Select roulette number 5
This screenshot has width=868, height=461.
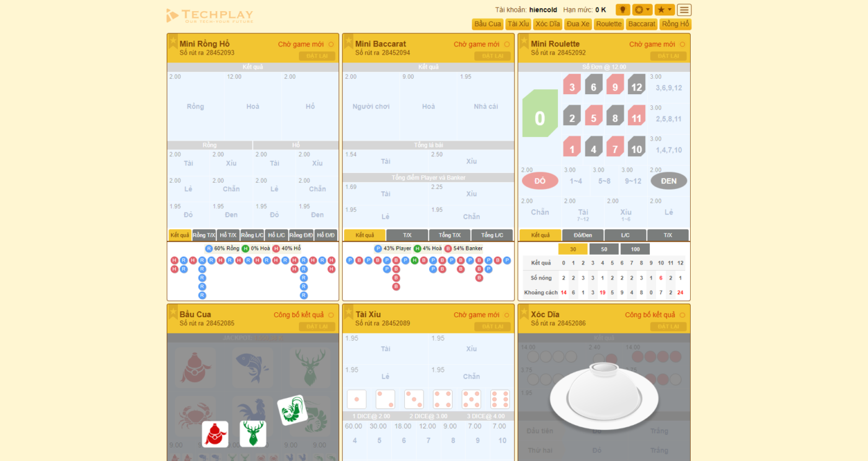593,115
